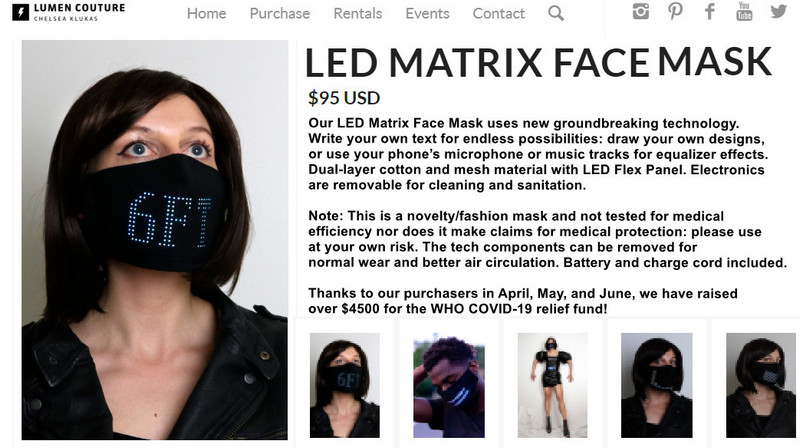The image size is (800, 448).
Task: Open the Contact page
Action: tap(498, 13)
